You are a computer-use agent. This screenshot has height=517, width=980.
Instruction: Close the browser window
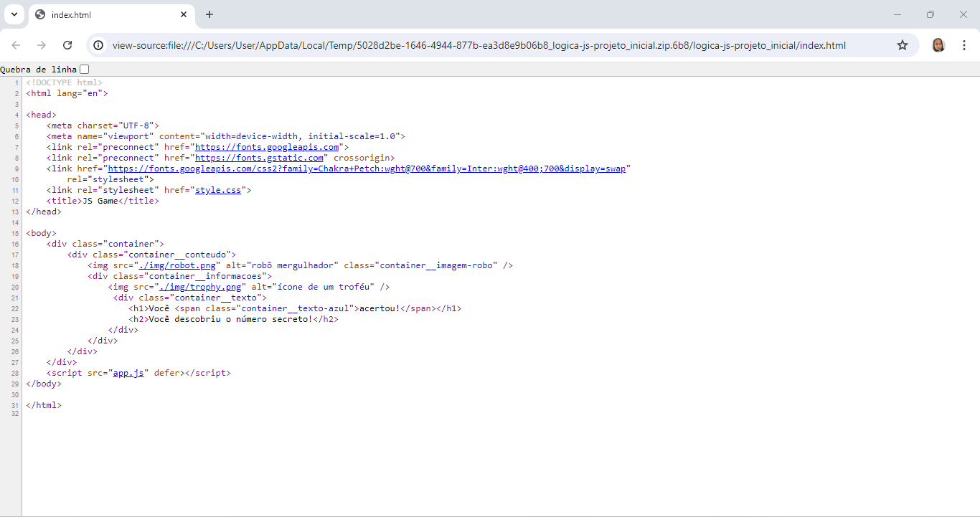[963, 14]
